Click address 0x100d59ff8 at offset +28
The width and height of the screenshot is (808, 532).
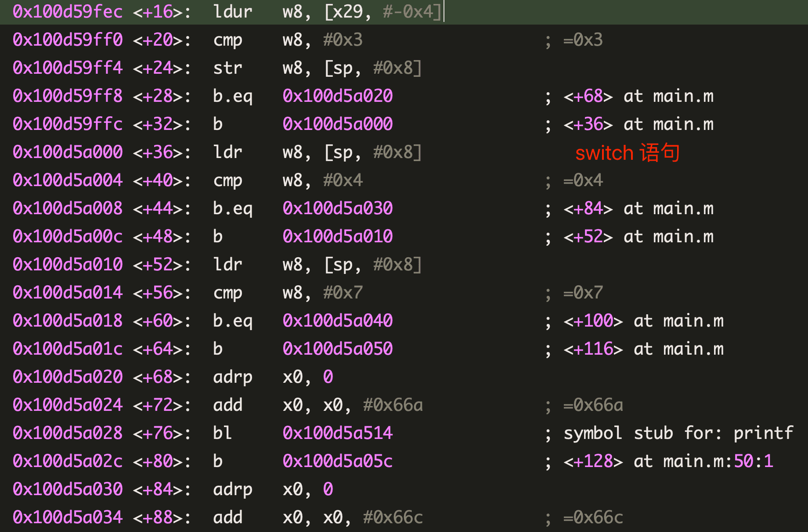pos(68,96)
